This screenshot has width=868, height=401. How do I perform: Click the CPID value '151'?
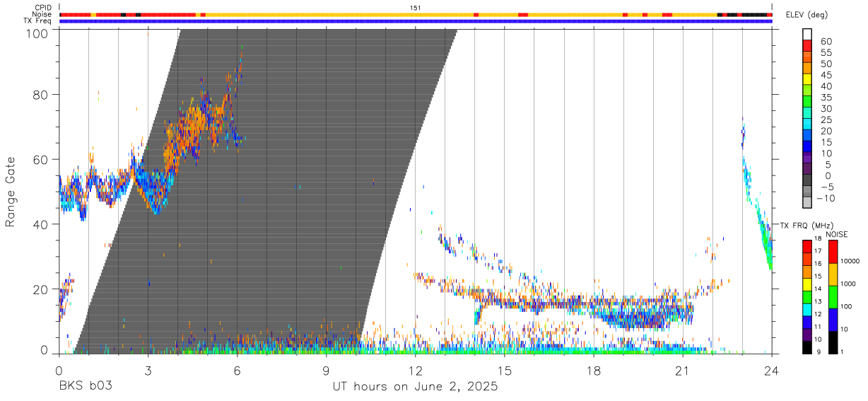[416, 8]
